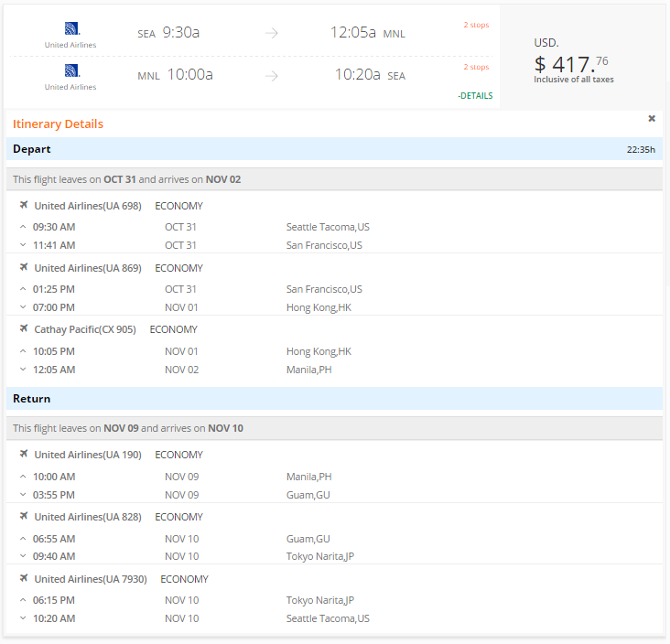Select the $417.76 price
The width and height of the screenshot is (670, 644).
click(571, 64)
